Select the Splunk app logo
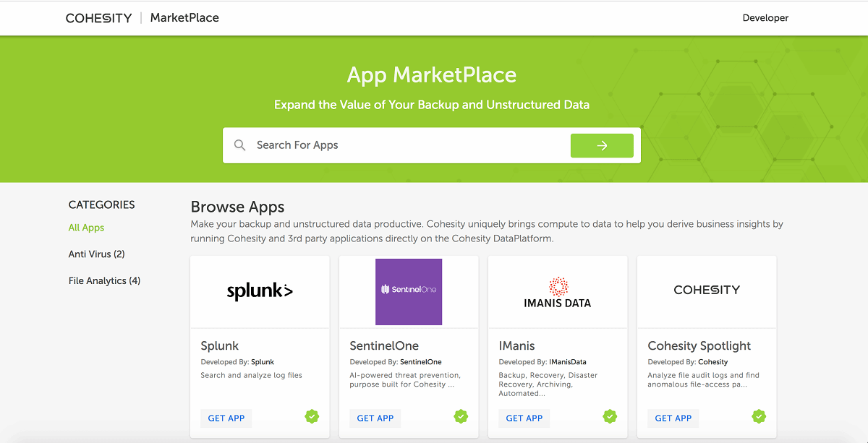 coord(260,291)
